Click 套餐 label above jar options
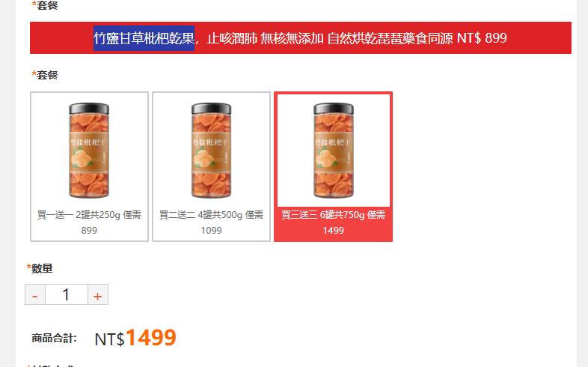588x367 pixels. [x=47, y=75]
